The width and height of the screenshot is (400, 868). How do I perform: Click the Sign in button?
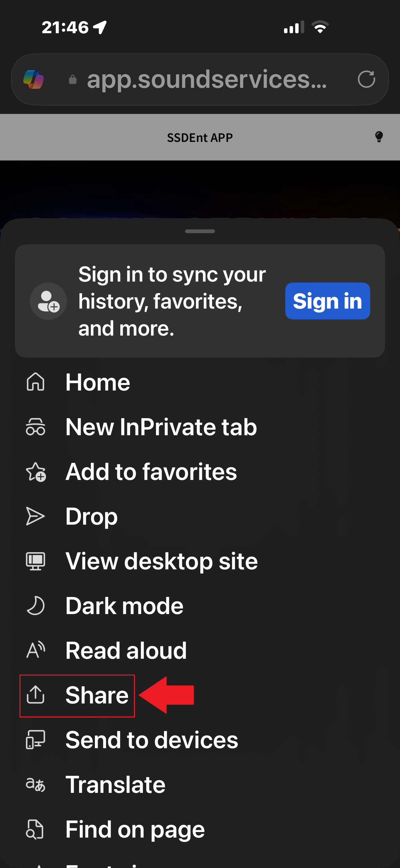tap(328, 301)
